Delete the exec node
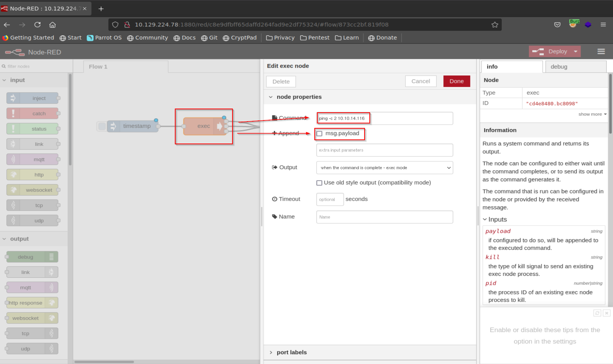The width and height of the screenshot is (613, 364). point(281,81)
